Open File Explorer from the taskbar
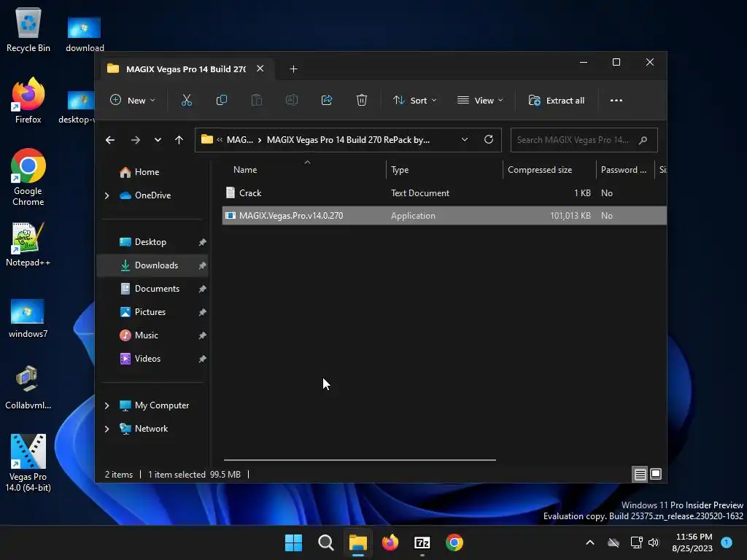747x560 pixels. click(x=357, y=542)
